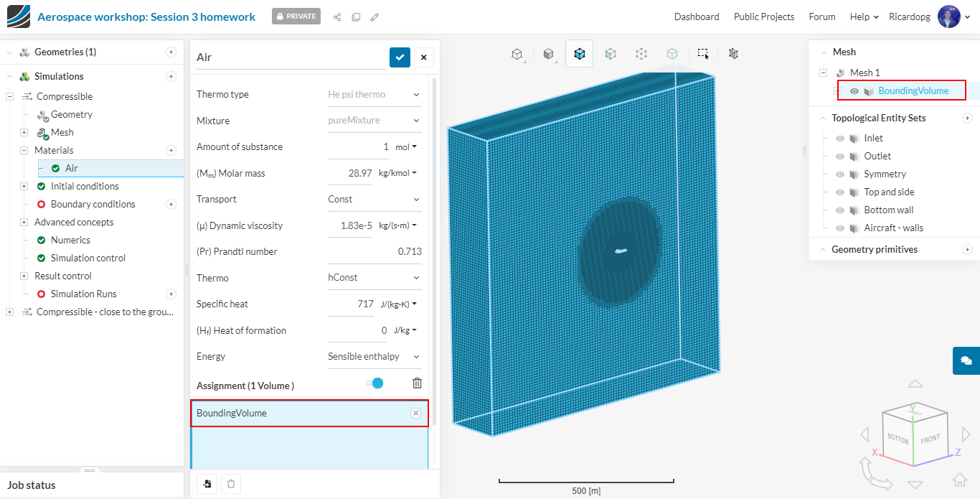Open the chat support bubble
Viewport: 980px width, 499px height.
966,360
